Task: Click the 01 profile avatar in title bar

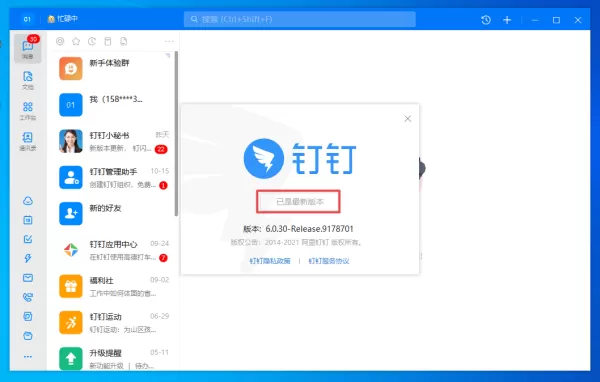Action: [x=27, y=19]
